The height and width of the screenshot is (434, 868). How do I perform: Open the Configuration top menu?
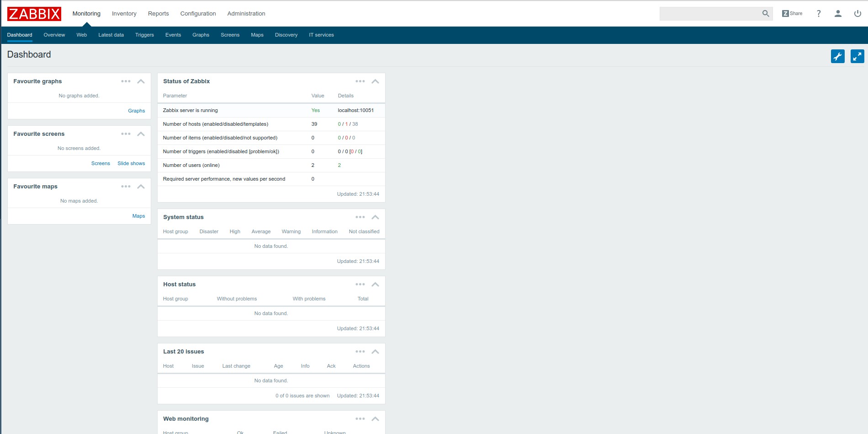[198, 14]
